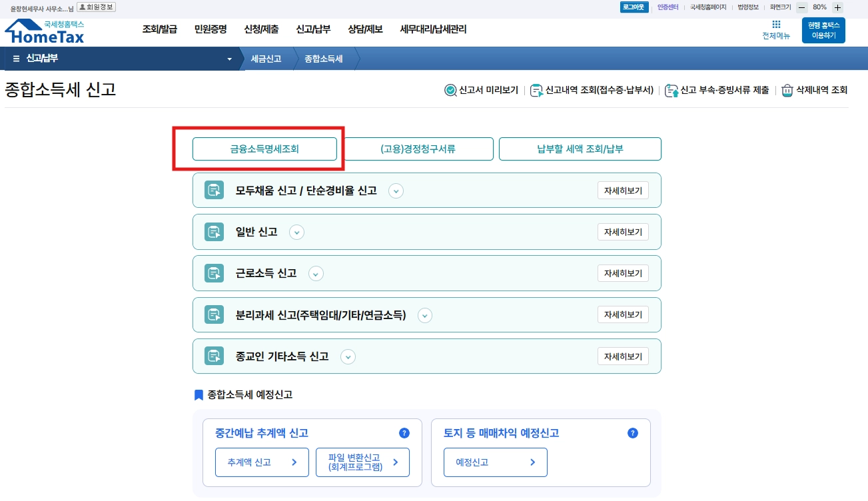Click the 로그아웃 button

(634, 7)
